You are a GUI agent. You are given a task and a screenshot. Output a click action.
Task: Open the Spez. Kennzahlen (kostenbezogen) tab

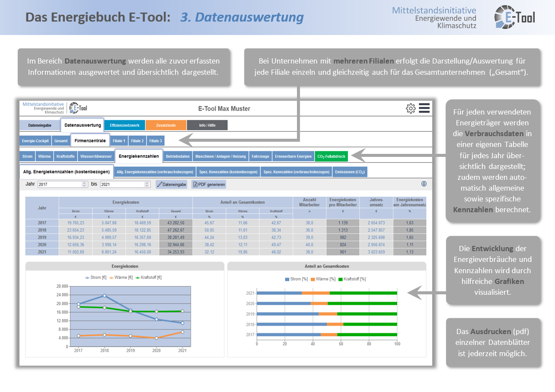[x=228, y=172]
